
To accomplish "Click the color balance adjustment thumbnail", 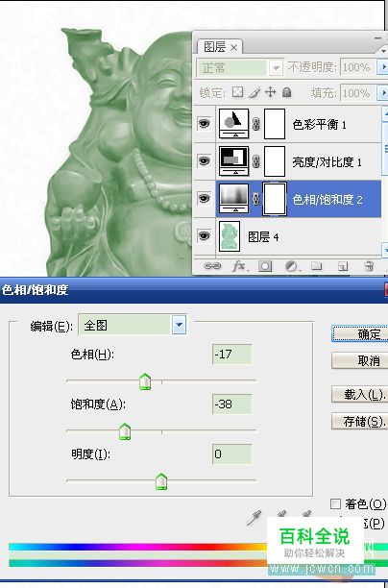I will pyautogui.click(x=233, y=124).
